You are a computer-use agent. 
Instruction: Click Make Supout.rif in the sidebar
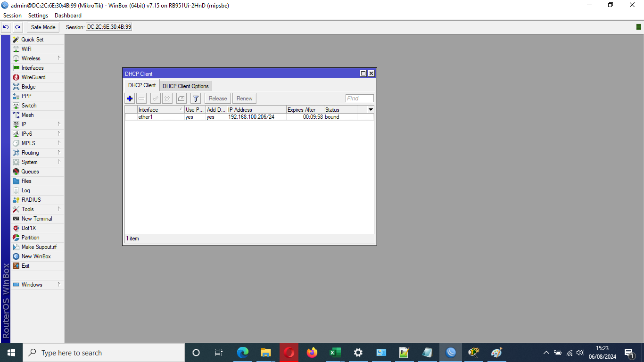click(x=38, y=247)
